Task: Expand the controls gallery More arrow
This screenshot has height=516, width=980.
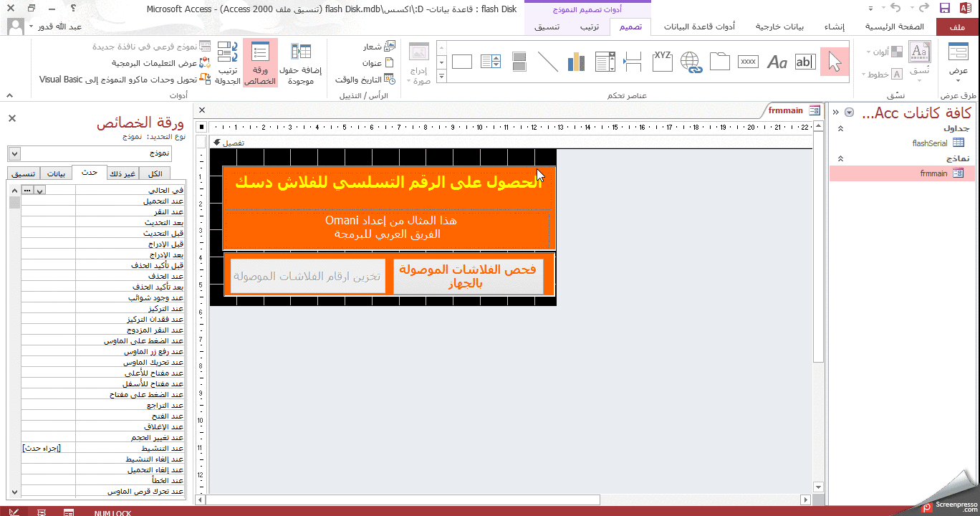Action: click(441, 76)
